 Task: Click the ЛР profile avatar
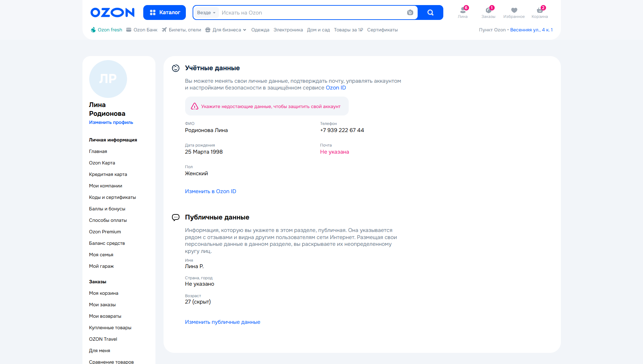tap(108, 79)
